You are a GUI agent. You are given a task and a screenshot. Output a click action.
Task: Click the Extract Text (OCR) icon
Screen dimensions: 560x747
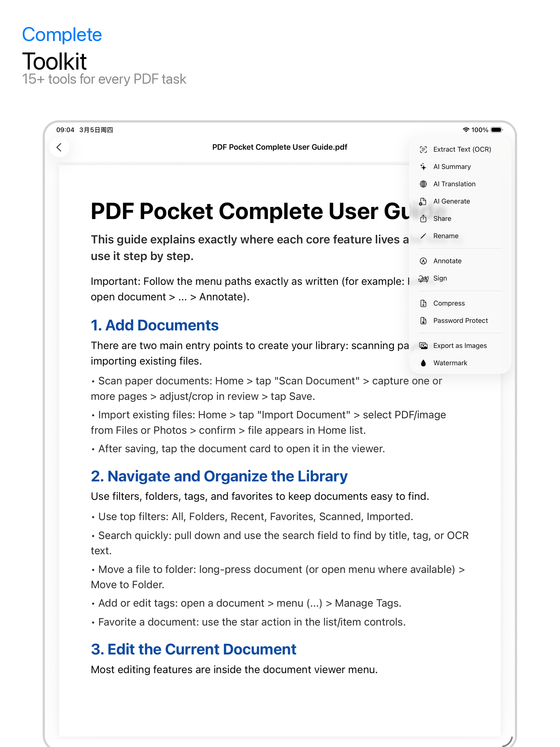pyautogui.click(x=423, y=150)
